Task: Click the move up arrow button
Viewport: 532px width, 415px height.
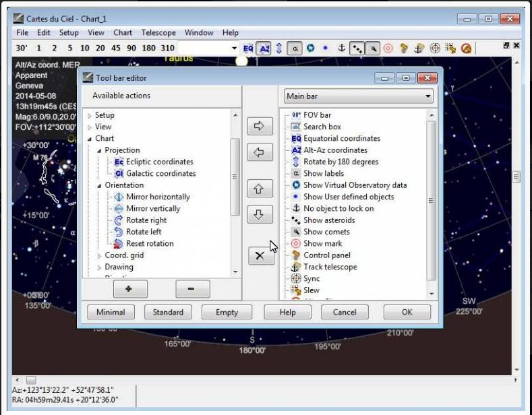Action: coord(260,189)
